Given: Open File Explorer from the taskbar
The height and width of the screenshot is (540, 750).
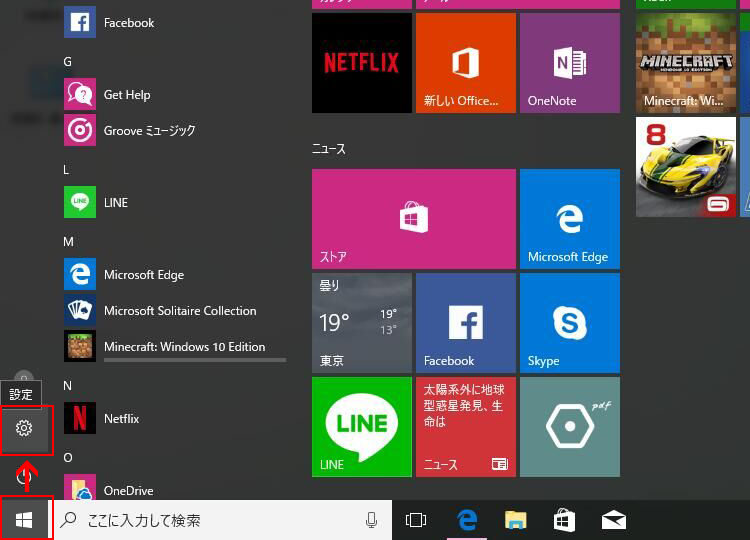Looking at the screenshot, I should click(516, 520).
